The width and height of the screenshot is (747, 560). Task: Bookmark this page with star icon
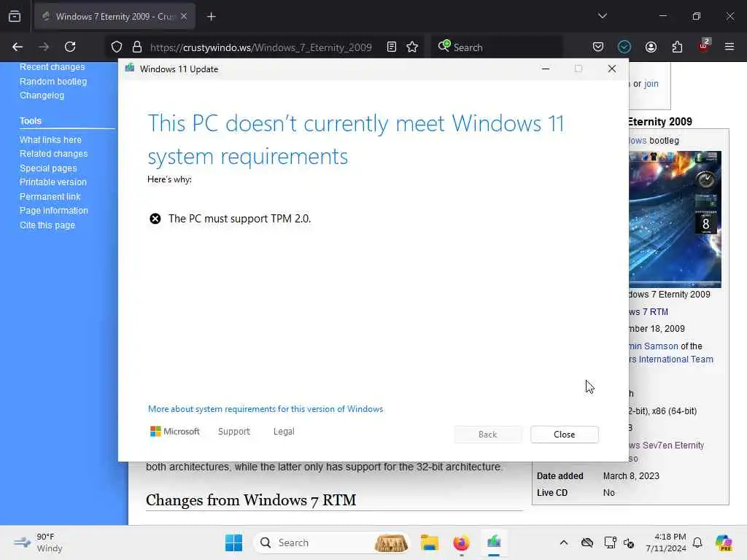pos(412,47)
